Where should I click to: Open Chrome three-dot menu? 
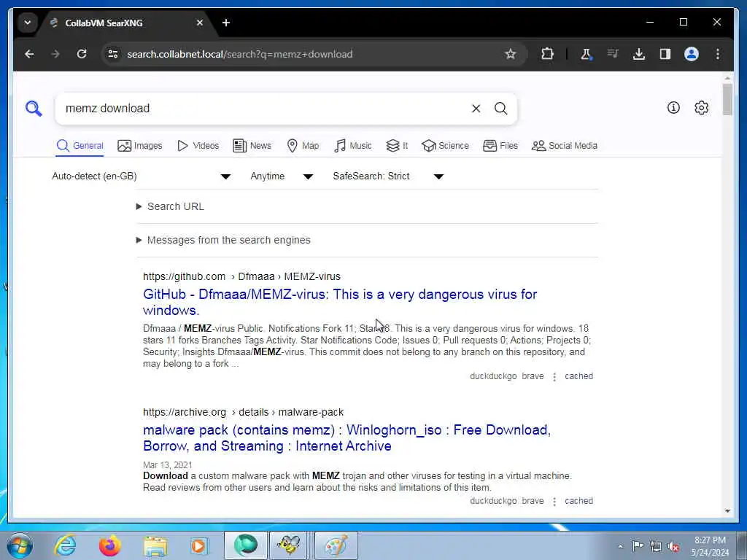pos(718,54)
